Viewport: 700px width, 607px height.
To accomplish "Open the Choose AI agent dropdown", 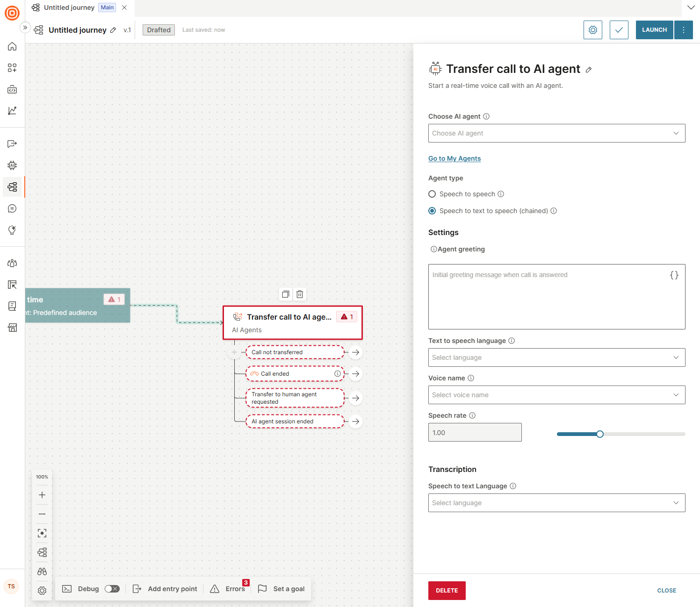I will (x=556, y=133).
